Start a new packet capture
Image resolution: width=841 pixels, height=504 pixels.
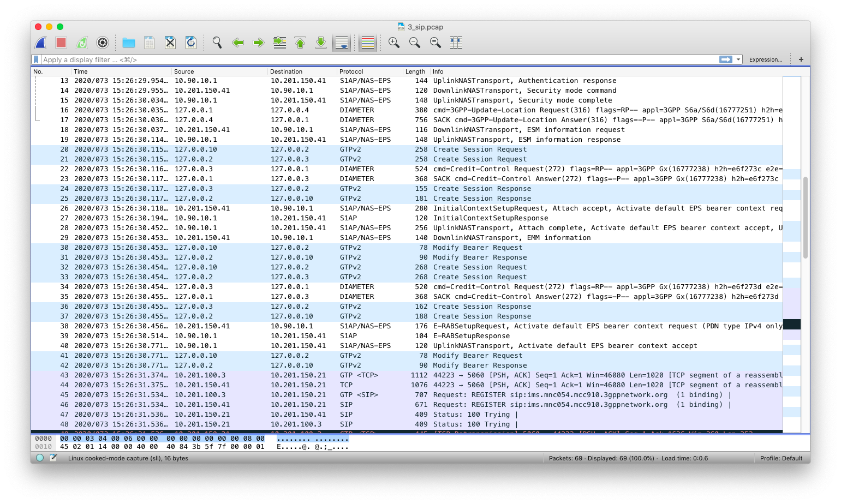[x=40, y=43]
